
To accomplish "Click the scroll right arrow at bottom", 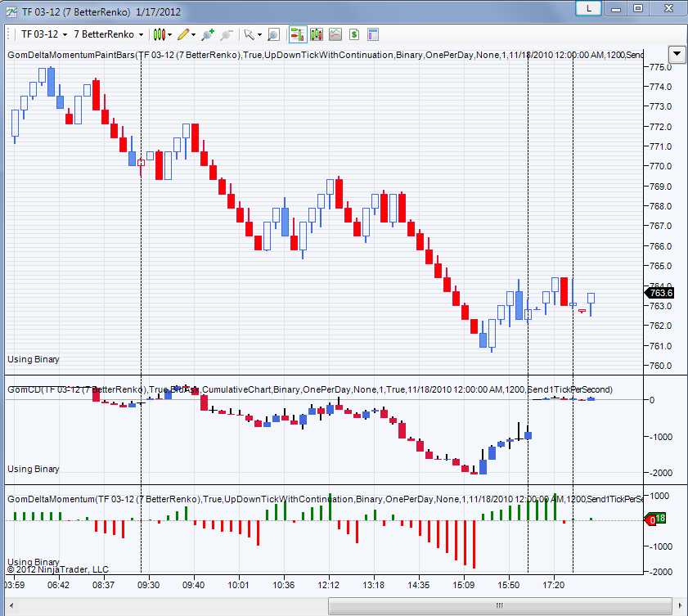I will [x=680, y=606].
